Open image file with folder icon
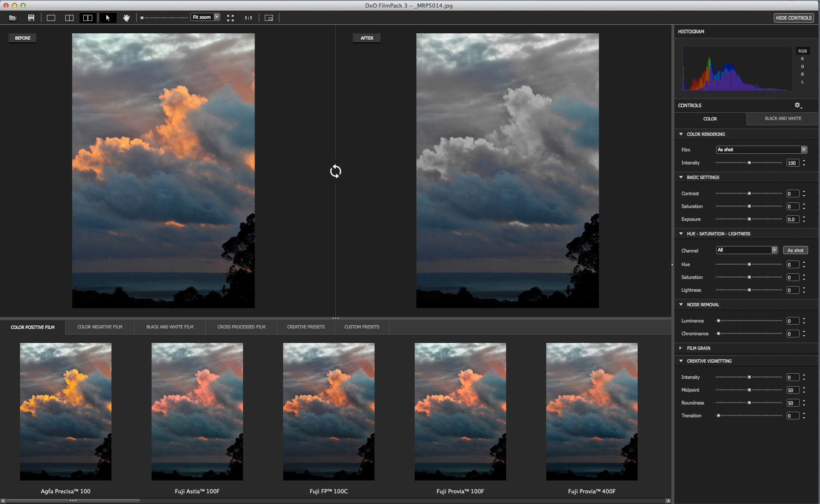This screenshot has height=504, width=820. (x=13, y=18)
